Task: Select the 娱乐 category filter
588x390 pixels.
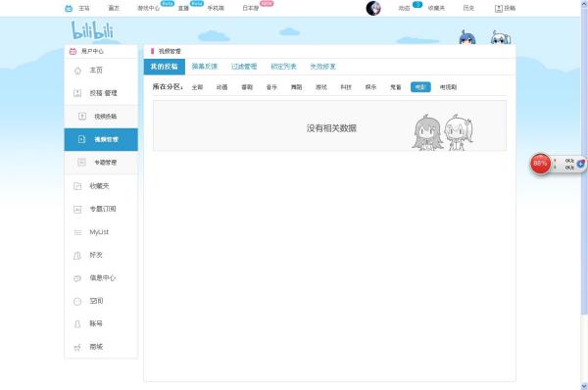Action: 370,87
